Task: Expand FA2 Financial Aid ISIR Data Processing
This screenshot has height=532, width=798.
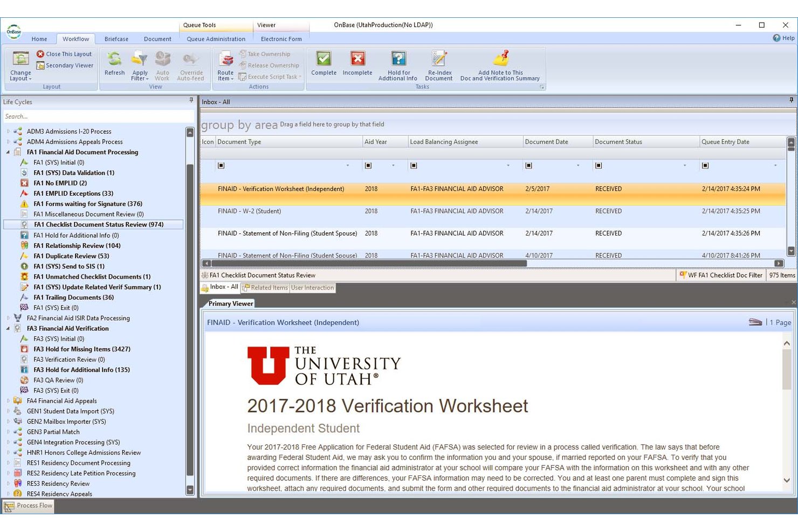Action: 8,318
